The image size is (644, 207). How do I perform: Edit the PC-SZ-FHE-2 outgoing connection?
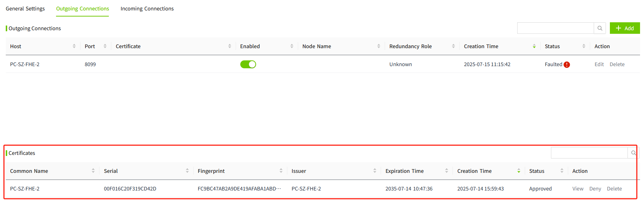[x=599, y=64]
